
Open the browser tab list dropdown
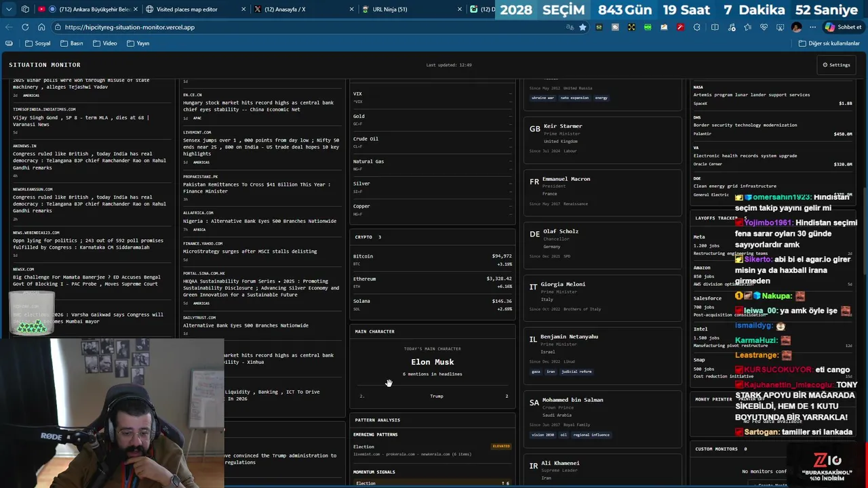click(9, 9)
